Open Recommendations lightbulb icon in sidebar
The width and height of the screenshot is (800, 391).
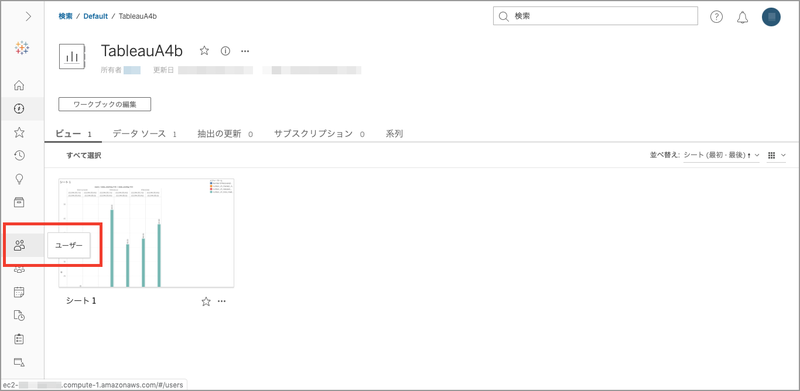pyautogui.click(x=19, y=179)
